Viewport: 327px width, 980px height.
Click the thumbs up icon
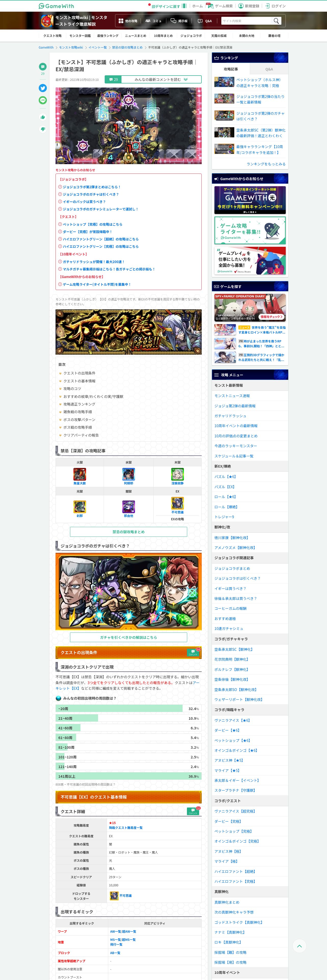pyautogui.click(x=43, y=117)
